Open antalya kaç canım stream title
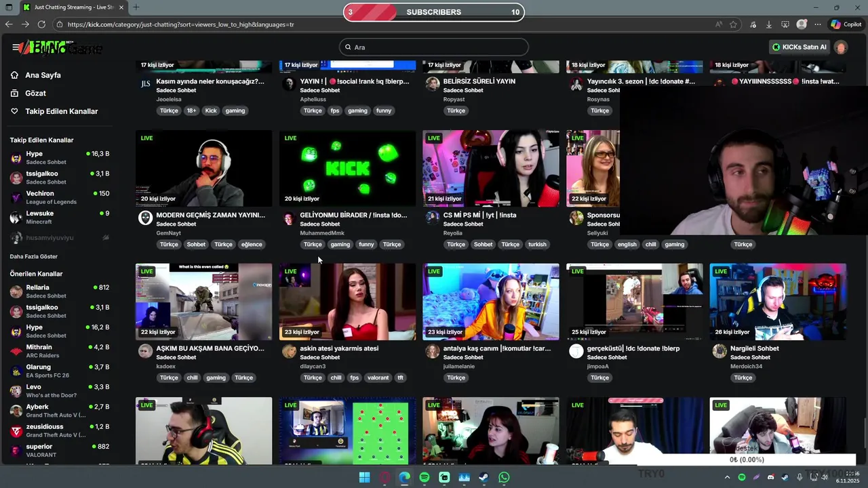The height and width of the screenshot is (488, 868). 497,348
